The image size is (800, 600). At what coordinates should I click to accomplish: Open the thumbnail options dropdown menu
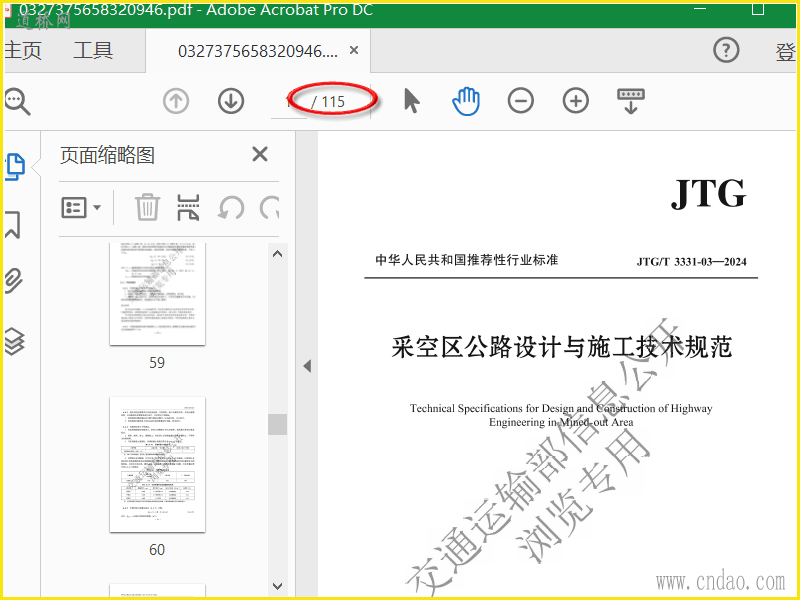(81, 208)
